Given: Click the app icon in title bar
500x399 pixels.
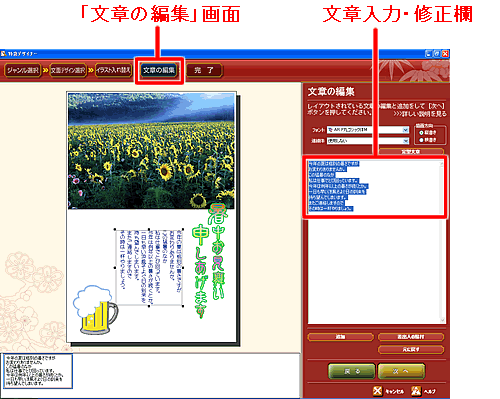Looking at the screenshot, I should [3, 53].
